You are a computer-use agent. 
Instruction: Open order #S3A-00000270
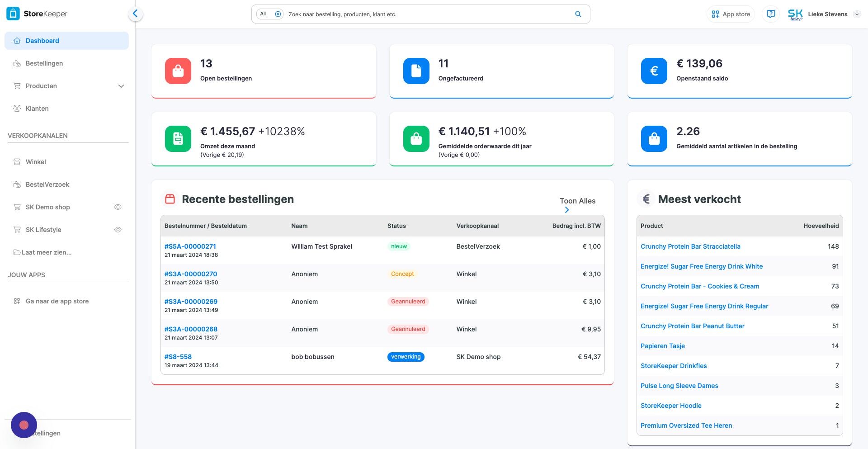tap(191, 274)
